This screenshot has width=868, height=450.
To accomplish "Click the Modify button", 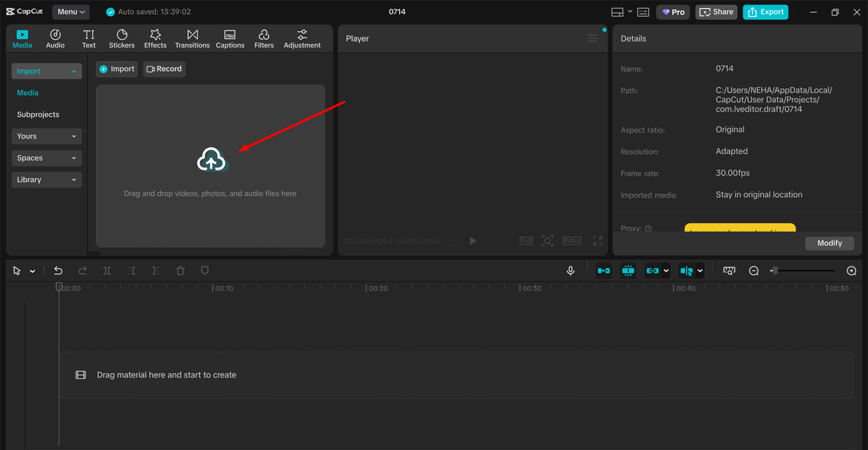I will pyautogui.click(x=829, y=243).
